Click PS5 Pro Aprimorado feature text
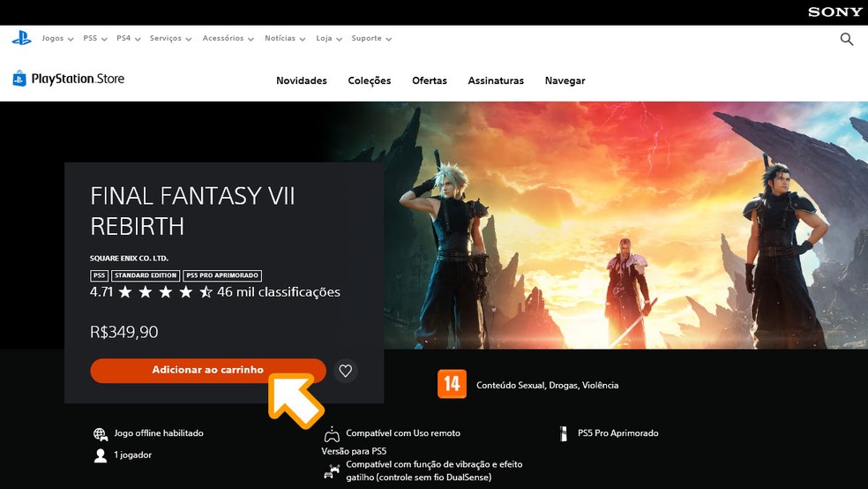The height and width of the screenshot is (489, 868). (618, 433)
